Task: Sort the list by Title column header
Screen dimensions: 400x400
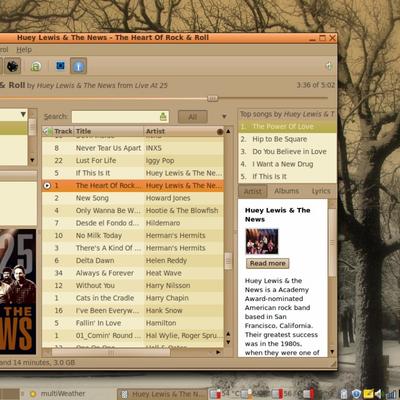Action: point(109,131)
